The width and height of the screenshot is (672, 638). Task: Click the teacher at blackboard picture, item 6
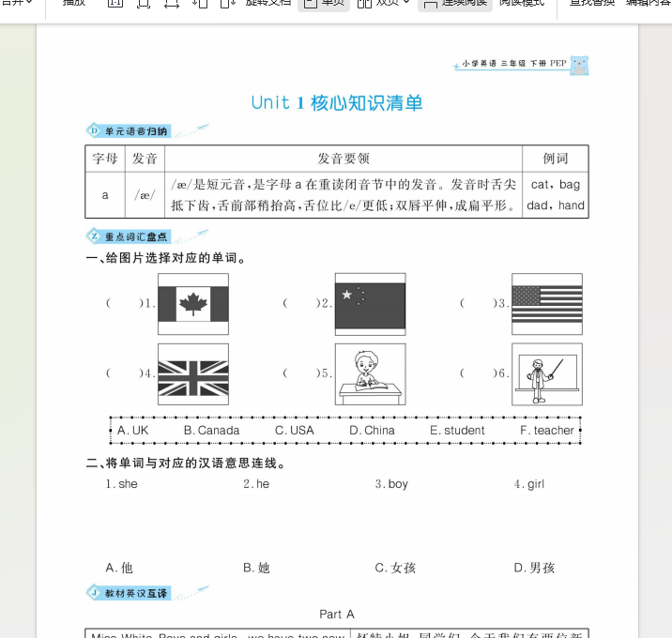click(547, 374)
